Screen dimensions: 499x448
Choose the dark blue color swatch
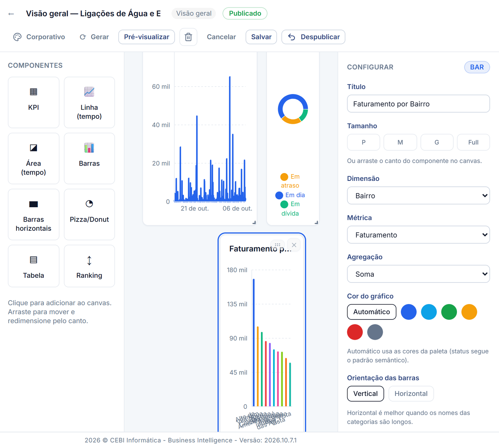point(409,312)
